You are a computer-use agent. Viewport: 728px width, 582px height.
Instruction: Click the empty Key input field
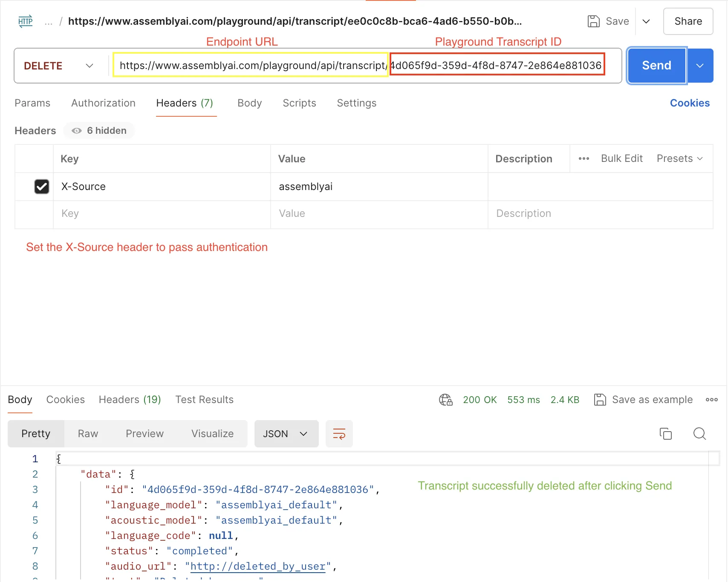(162, 213)
